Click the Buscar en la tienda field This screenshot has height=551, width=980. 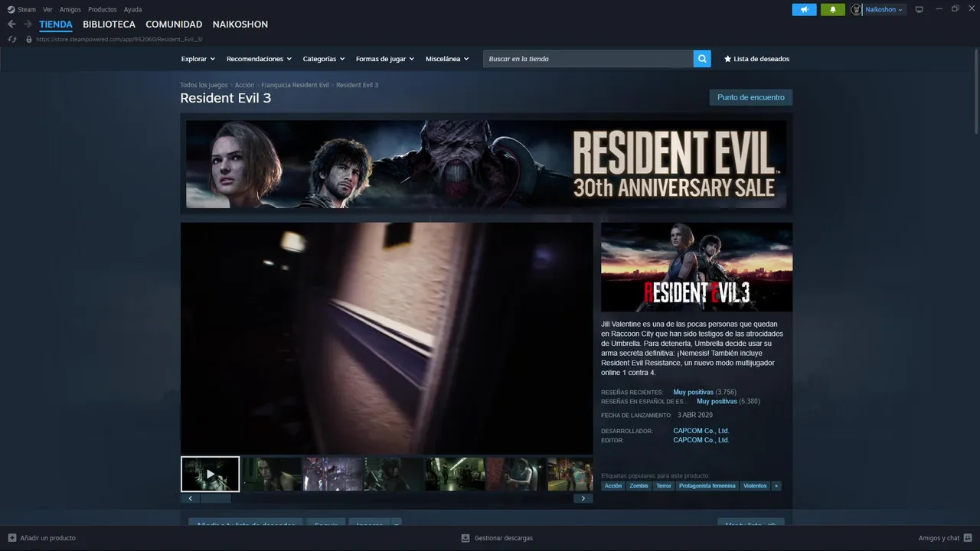point(588,59)
